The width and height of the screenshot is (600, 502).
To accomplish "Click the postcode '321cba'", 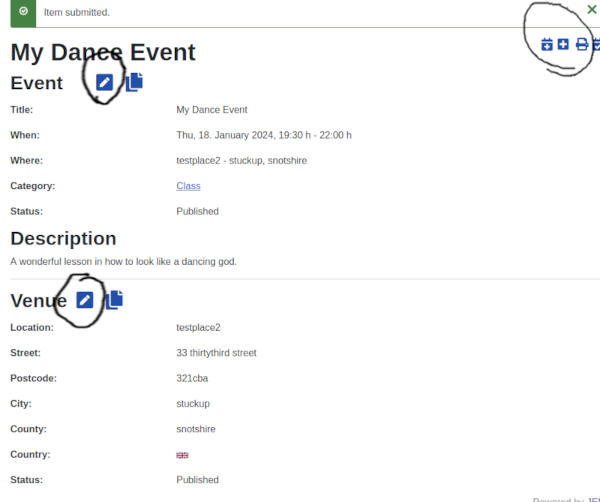I will click(x=192, y=378).
